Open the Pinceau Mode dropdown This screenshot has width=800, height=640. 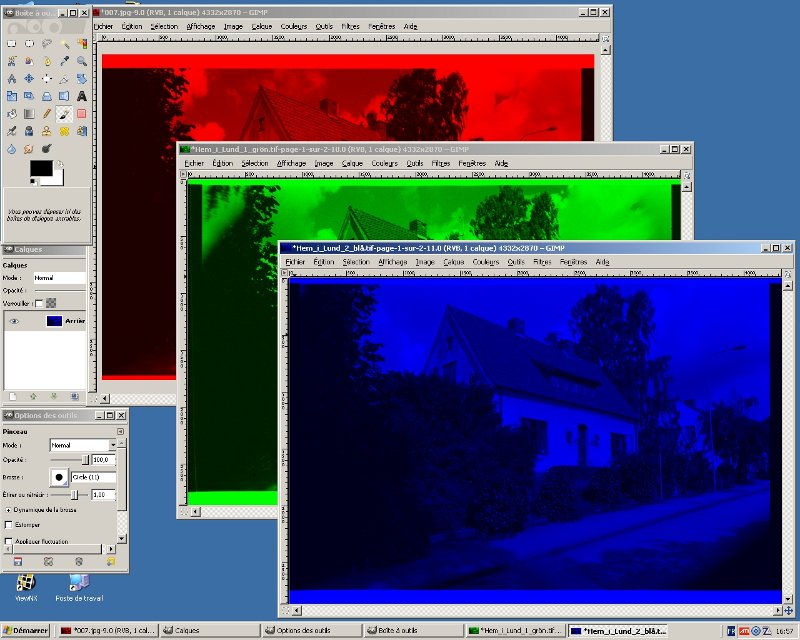pos(82,445)
